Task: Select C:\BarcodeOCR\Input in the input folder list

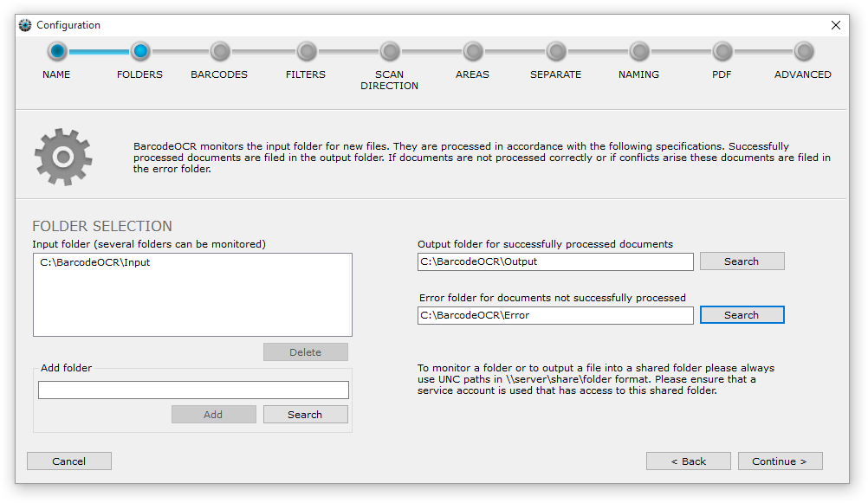Action: click(94, 262)
